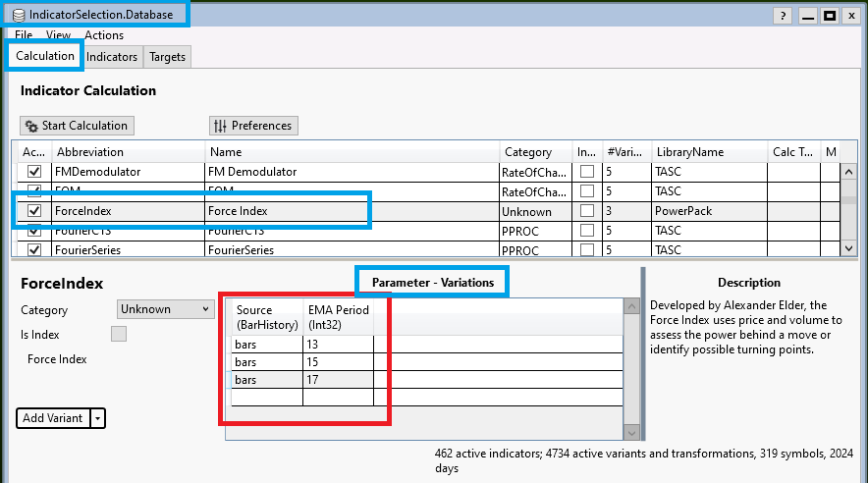868x483 pixels.
Task: Open the Actions menu
Action: tap(104, 35)
